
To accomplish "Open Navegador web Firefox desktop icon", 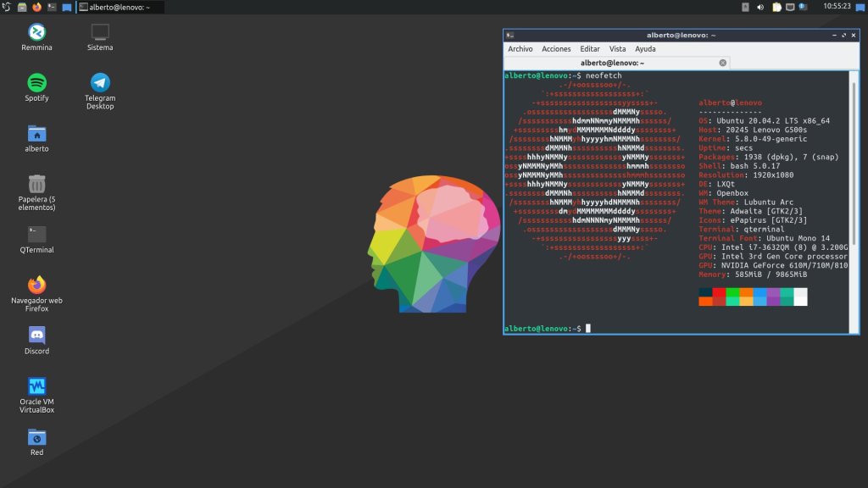I will (x=36, y=286).
